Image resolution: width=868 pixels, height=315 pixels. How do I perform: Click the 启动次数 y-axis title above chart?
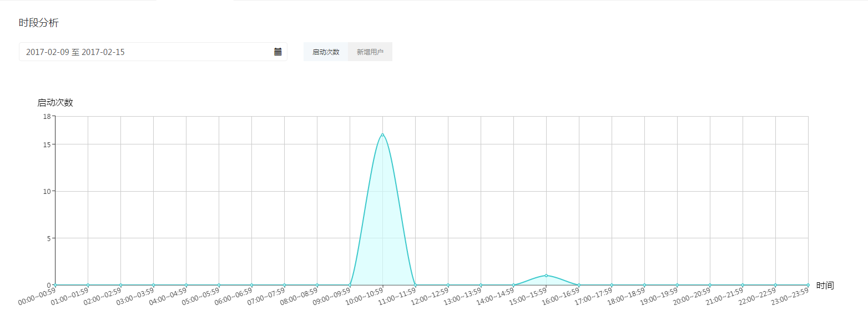(x=55, y=102)
